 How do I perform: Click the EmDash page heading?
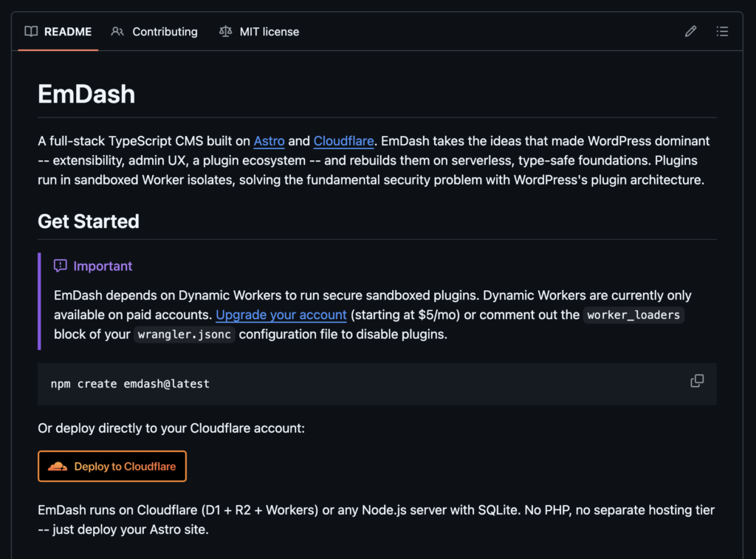tap(86, 94)
